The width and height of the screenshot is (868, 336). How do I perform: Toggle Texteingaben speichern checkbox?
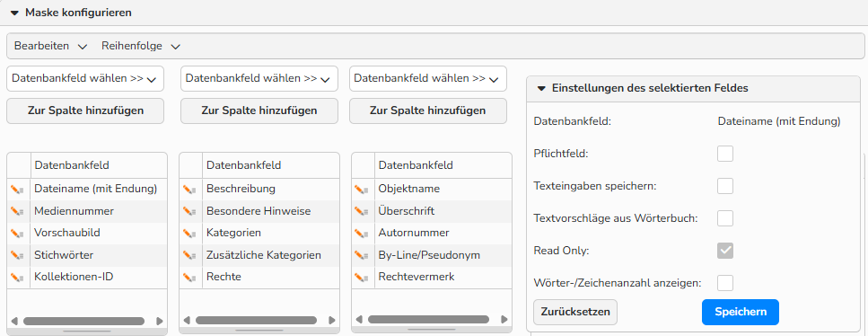pos(725,186)
